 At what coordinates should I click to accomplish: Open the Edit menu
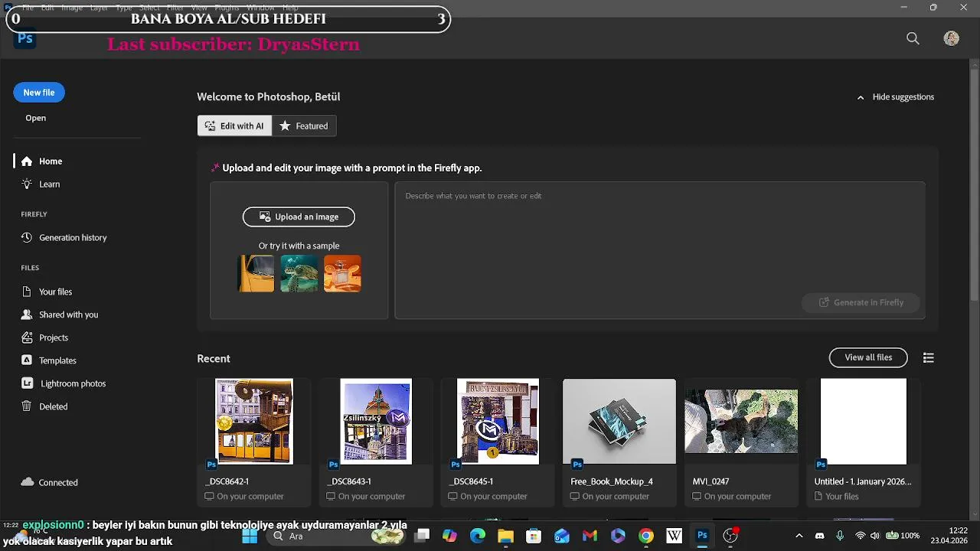click(47, 8)
